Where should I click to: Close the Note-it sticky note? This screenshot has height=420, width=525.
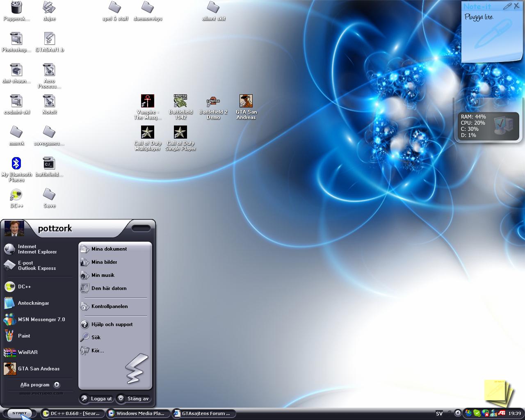[x=517, y=6]
